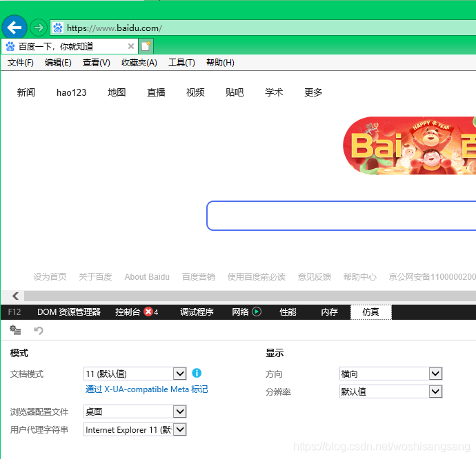476x459 pixels.
Task: Click the horizontal scrollbar left arrow
Action: click(15, 296)
